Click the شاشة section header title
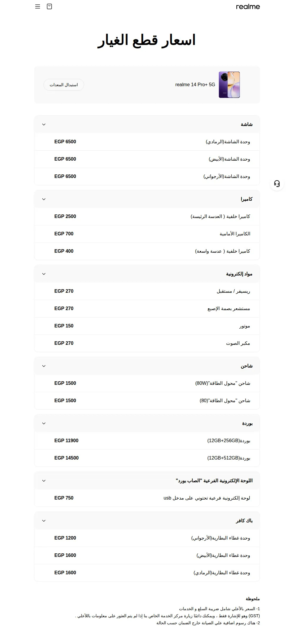This screenshot has height=644, width=294. pyautogui.click(x=247, y=124)
